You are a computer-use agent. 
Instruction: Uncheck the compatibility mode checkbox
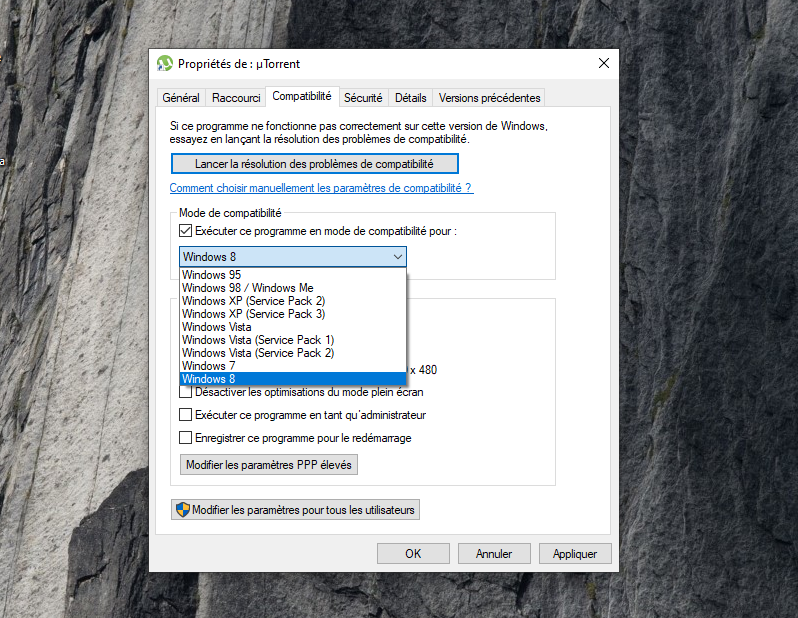(185, 231)
